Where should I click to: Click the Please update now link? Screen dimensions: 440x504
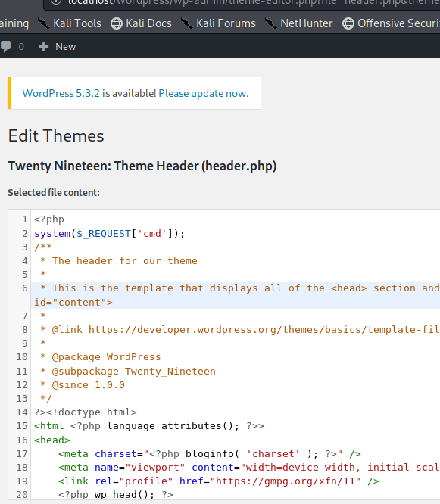click(202, 93)
